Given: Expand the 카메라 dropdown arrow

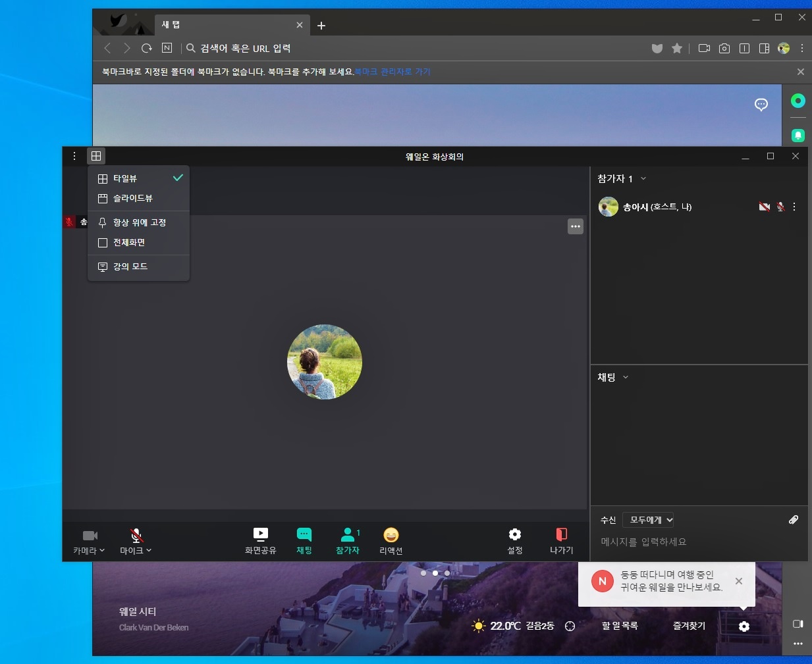Looking at the screenshot, I should click(x=102, y=550).
